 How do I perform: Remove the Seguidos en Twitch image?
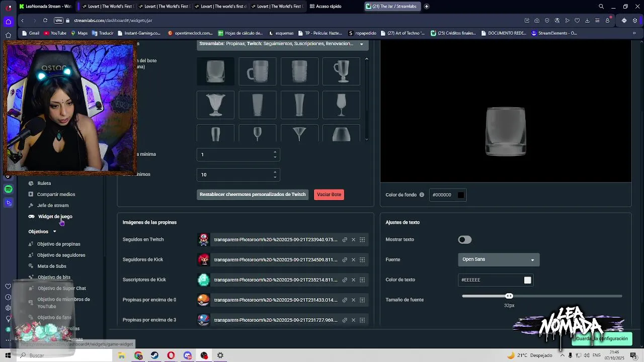[353, 240]
